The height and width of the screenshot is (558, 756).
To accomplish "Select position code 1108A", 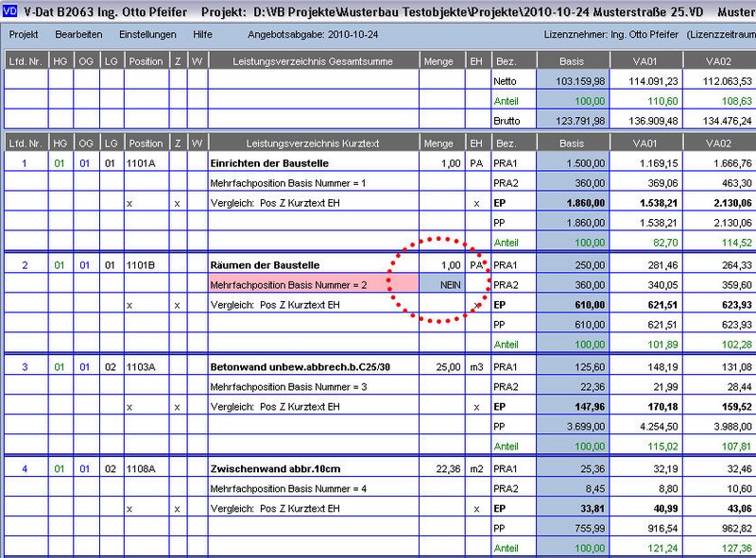I will pos(144,468).
